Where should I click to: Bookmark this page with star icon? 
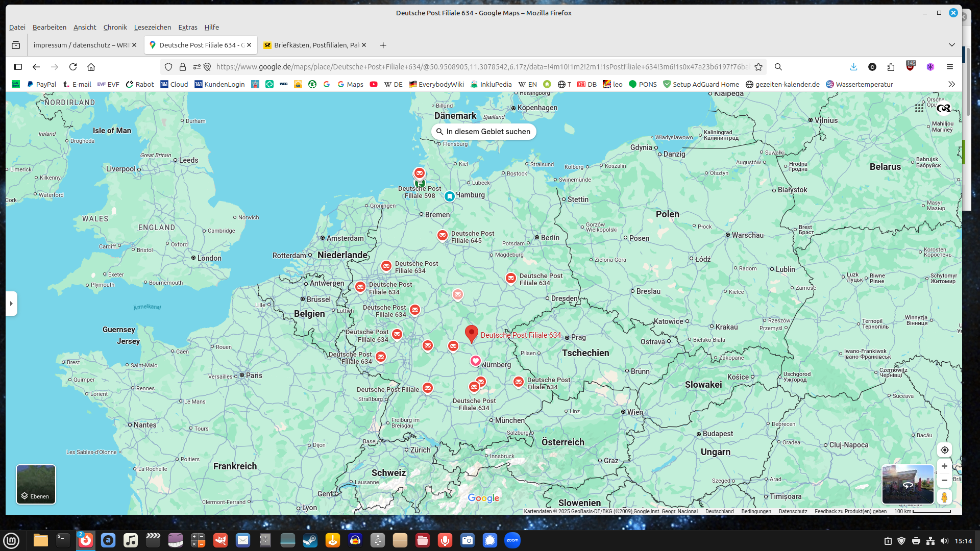tap(758, 67)
